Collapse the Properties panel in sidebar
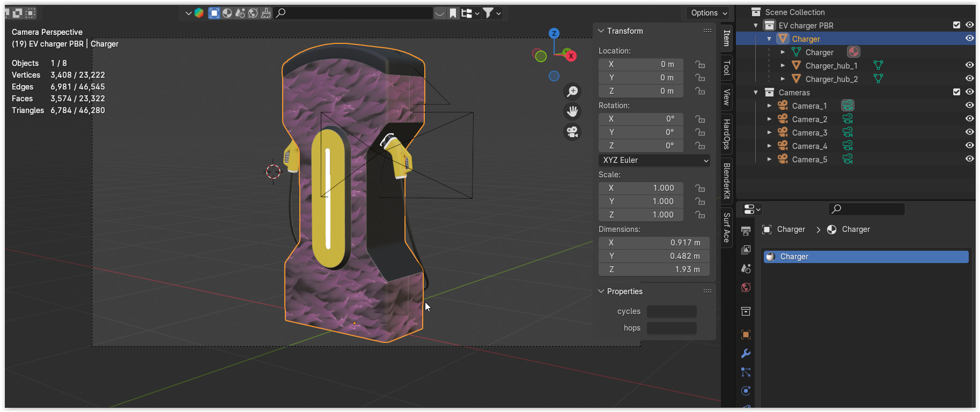Screen dimensions: 980x412 tap(601, 291)
